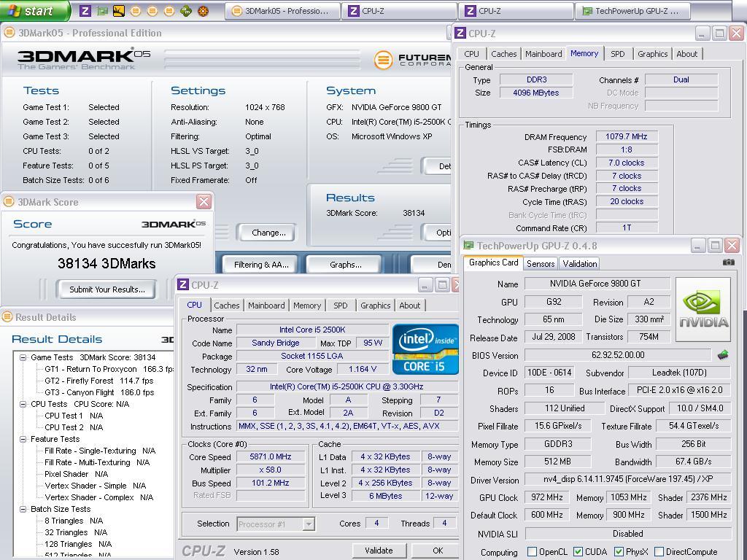This screenshot has height=560, width=747.
Task: Click the Result Details title bar icon
Action: click(x=7, y=316)
